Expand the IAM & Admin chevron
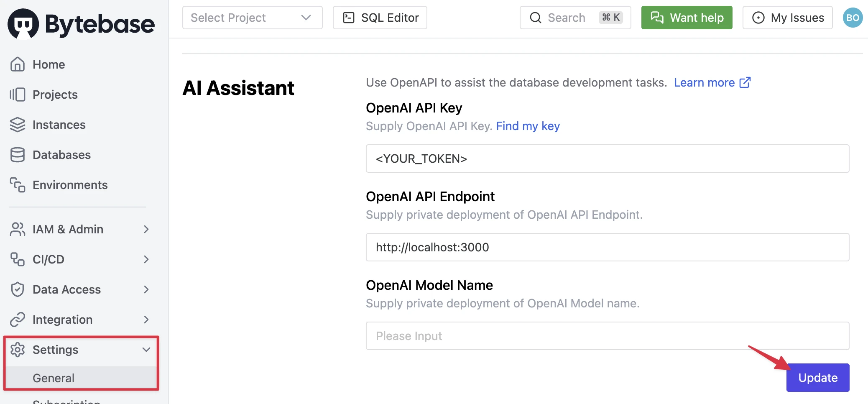This screenshot has height=404, width=868. coord(146,229)
